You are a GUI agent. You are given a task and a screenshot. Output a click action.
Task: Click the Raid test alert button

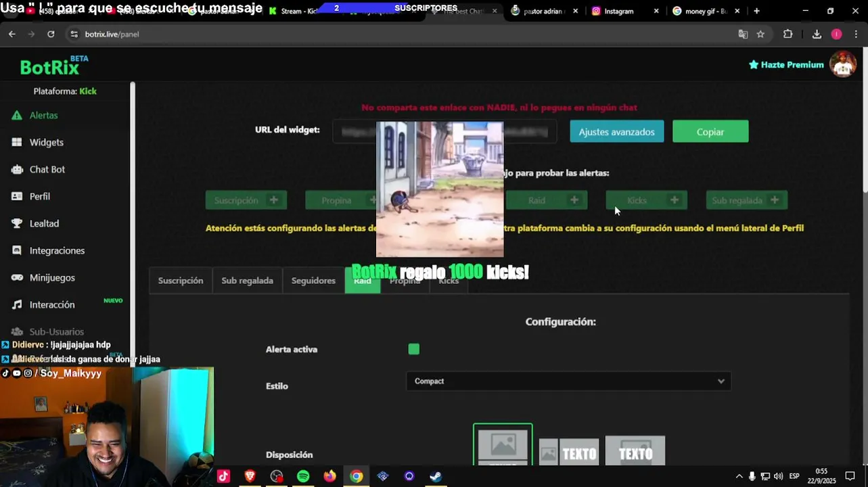click(547, 200)
